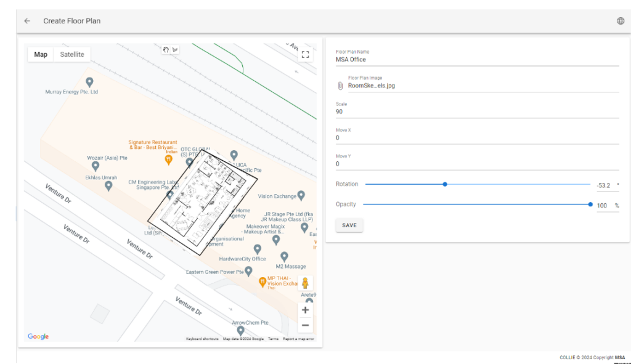631x364 pixels.
Task: Click Murray Energy Pte. Ltd map pin
Action: 89,83
